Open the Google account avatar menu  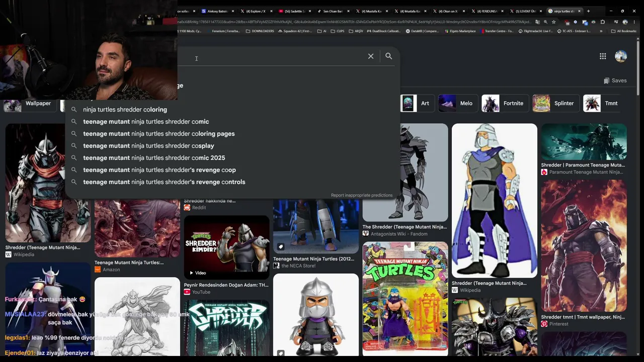[x=621, y=56]
